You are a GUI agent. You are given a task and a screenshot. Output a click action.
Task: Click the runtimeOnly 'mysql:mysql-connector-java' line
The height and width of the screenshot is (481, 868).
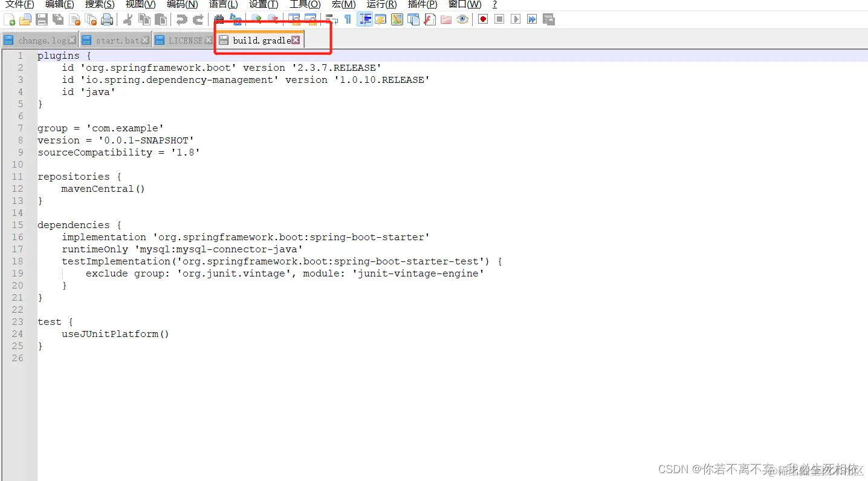click(182, 249)
